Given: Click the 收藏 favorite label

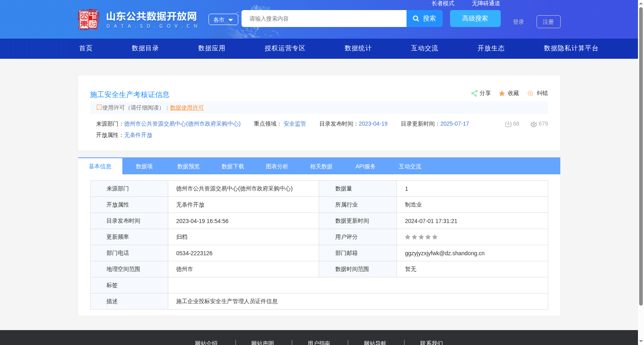Looking at the screenshot, I should 513,93.
